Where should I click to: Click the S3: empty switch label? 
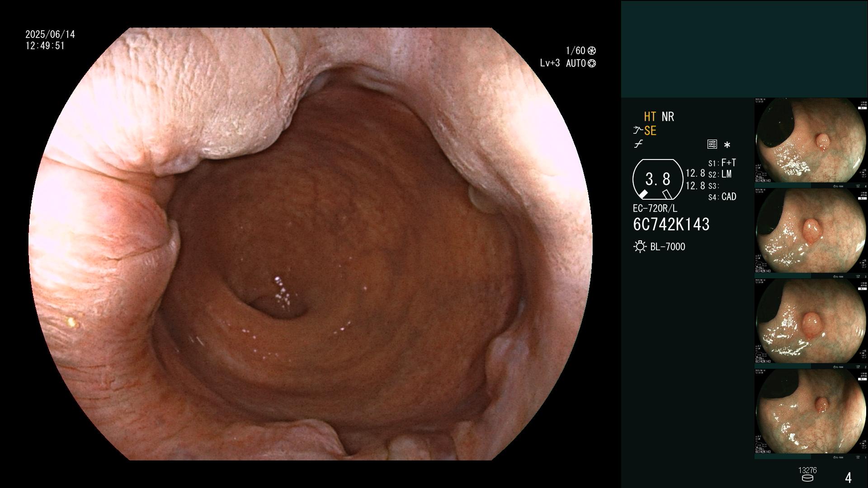[x=714, y=186]
